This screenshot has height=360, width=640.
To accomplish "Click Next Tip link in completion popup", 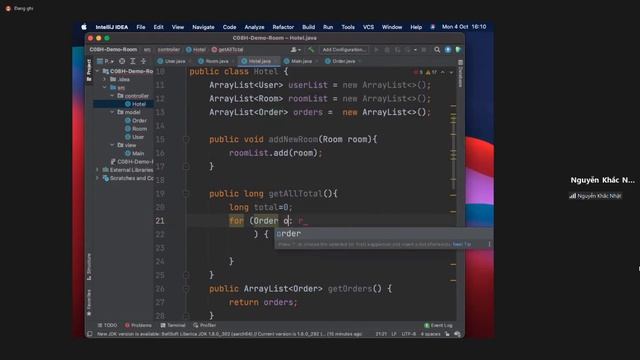I will [x=462, y=244].
